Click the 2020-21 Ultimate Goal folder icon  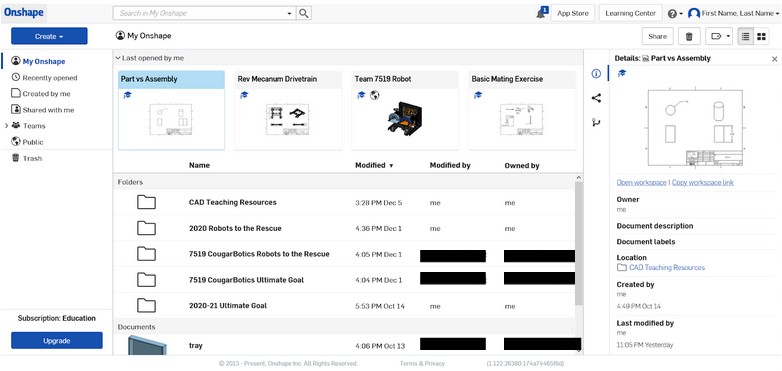pos(146,305)
